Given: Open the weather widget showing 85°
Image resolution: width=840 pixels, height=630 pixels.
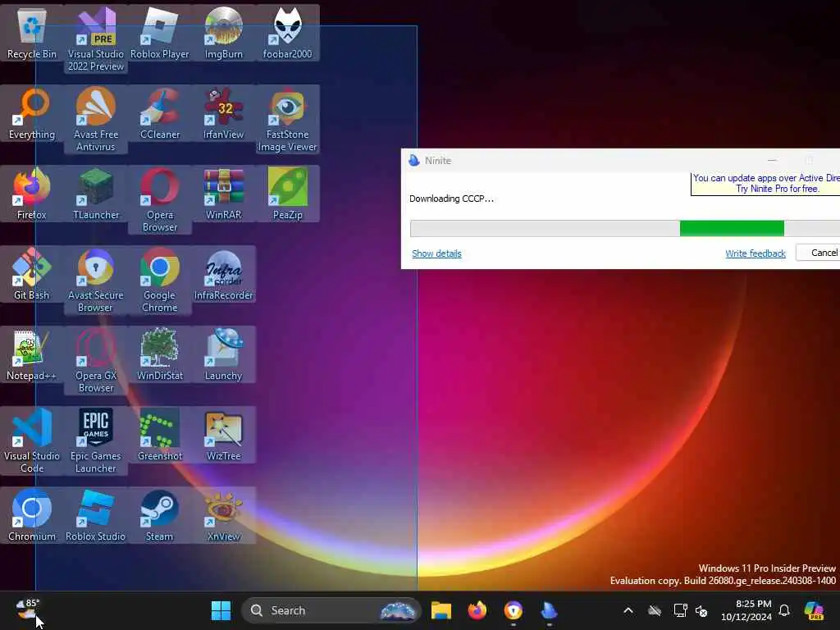Looking at the screenshot, I should [28, 609].
